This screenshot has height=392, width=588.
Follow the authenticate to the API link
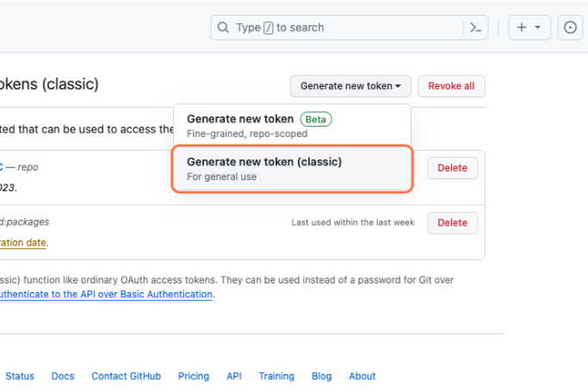[106, 294]
